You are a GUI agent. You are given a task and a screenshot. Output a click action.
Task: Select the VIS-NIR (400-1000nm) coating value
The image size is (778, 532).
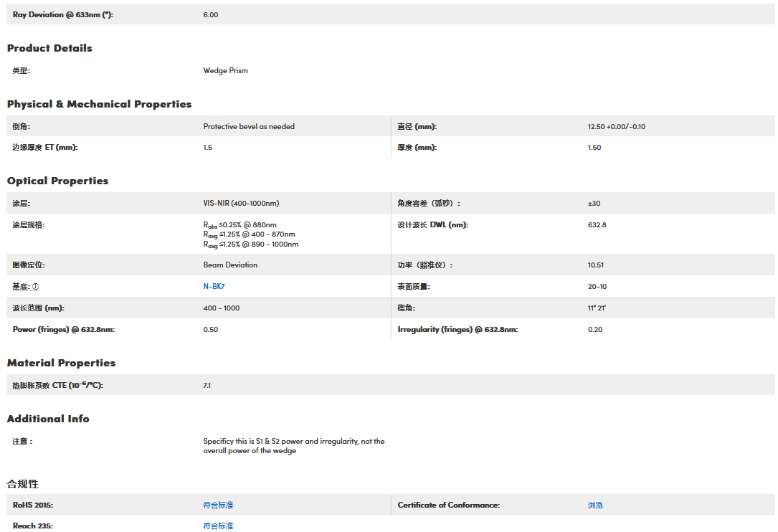click(x=241, y=204)
